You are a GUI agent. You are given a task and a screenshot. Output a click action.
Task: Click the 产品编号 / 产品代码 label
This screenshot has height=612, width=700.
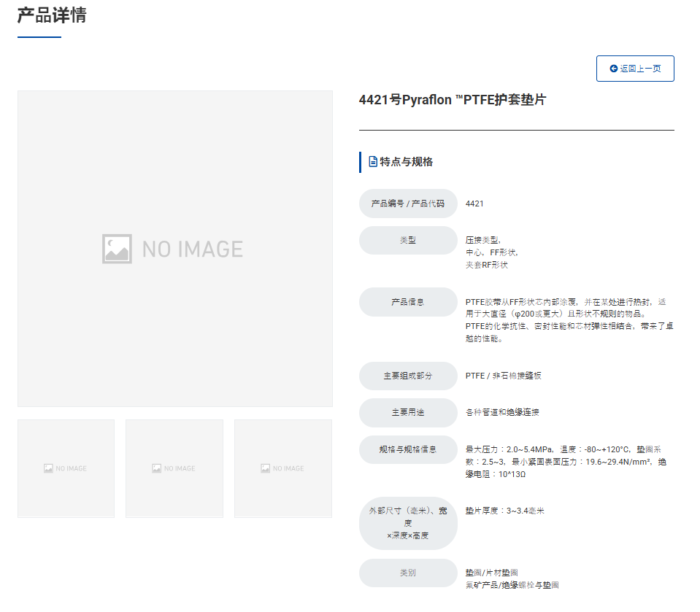click(x=408, y=204)
